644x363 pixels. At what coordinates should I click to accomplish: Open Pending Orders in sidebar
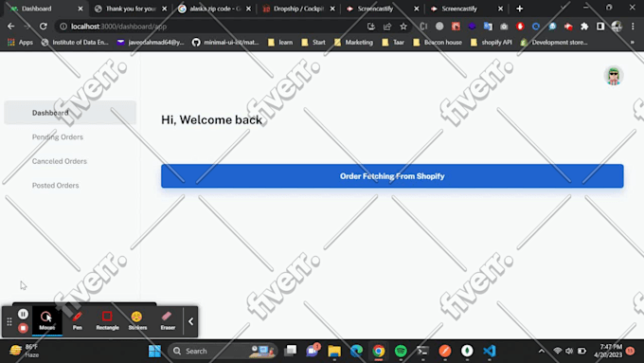(58, 136)
